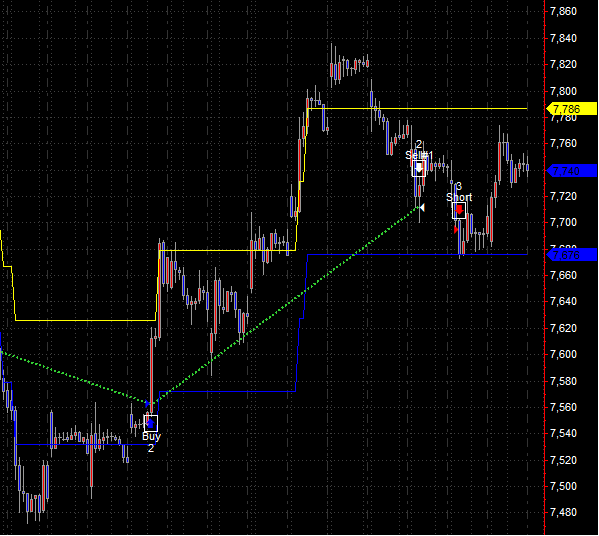This screenshot has height=536, width=599.
Task: Click the Short text label
Action: [x=459, y=197]
